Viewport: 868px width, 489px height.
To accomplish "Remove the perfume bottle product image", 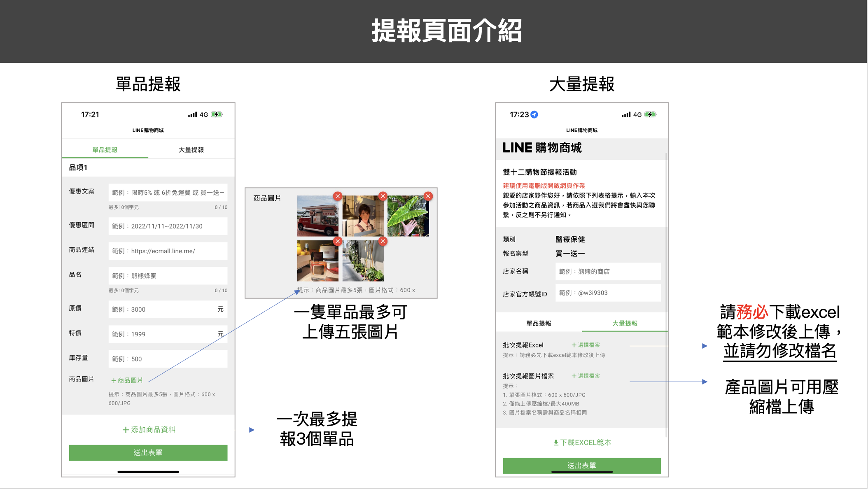I will [338, 241].
